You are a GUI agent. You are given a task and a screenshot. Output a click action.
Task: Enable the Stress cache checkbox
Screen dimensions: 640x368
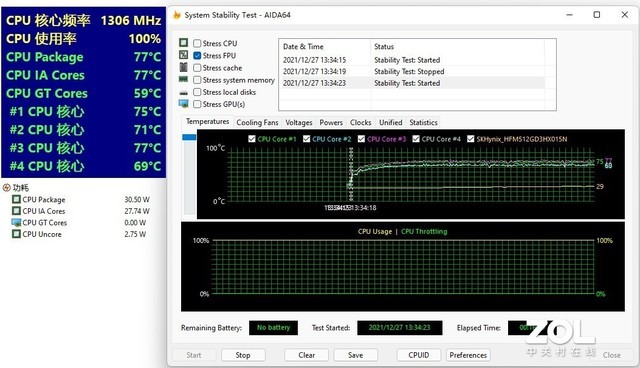(197, 68)
